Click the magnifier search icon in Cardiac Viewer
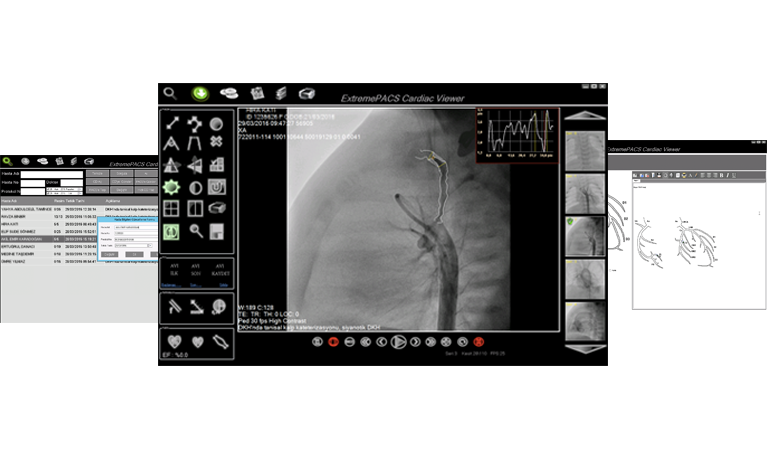The width and height of the screenshot is (768, 450). coord(171,93)
